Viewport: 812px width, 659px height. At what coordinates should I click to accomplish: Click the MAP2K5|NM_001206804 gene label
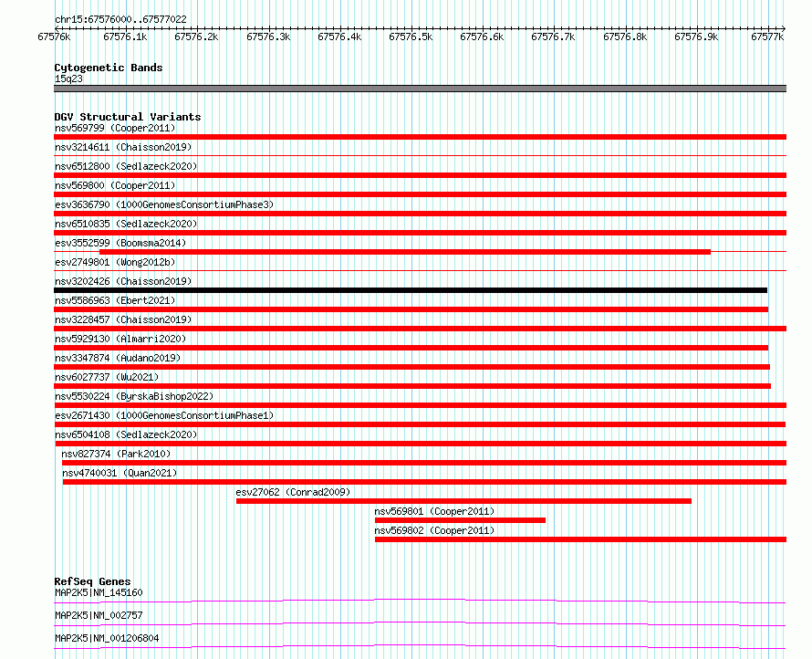107,638
